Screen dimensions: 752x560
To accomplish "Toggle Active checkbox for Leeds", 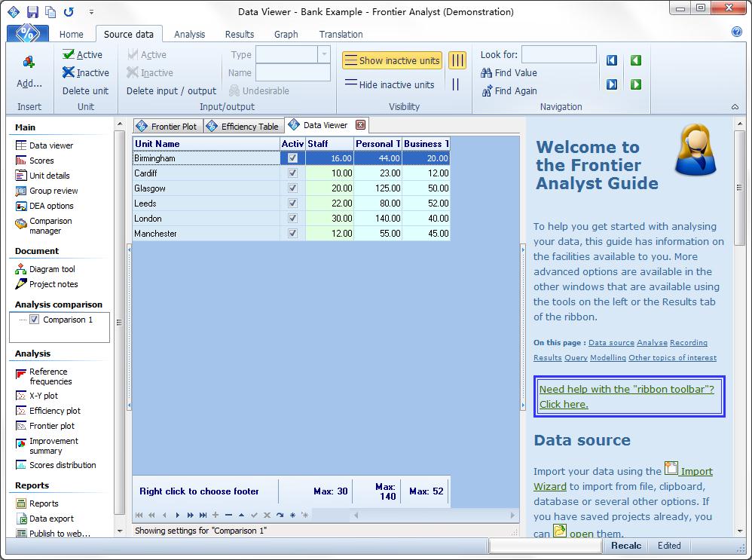I will pos(292,203).
